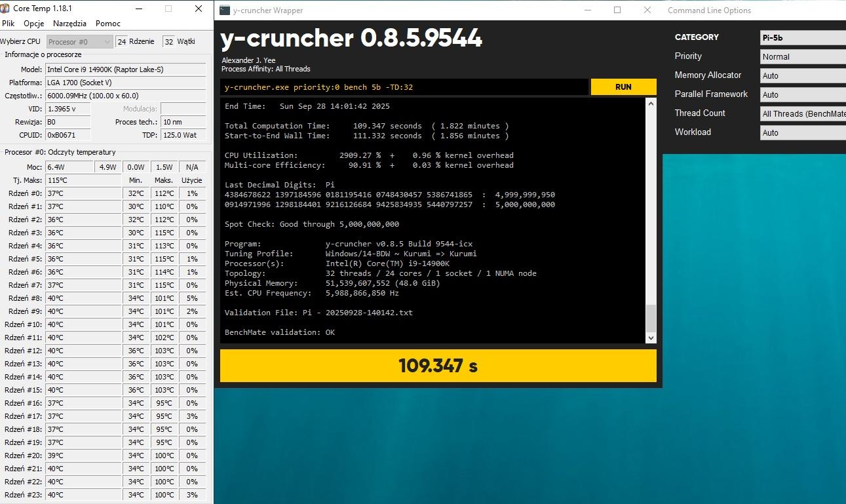
Task: Click the console scrollbar down arrow
Action: click(651, 338)
